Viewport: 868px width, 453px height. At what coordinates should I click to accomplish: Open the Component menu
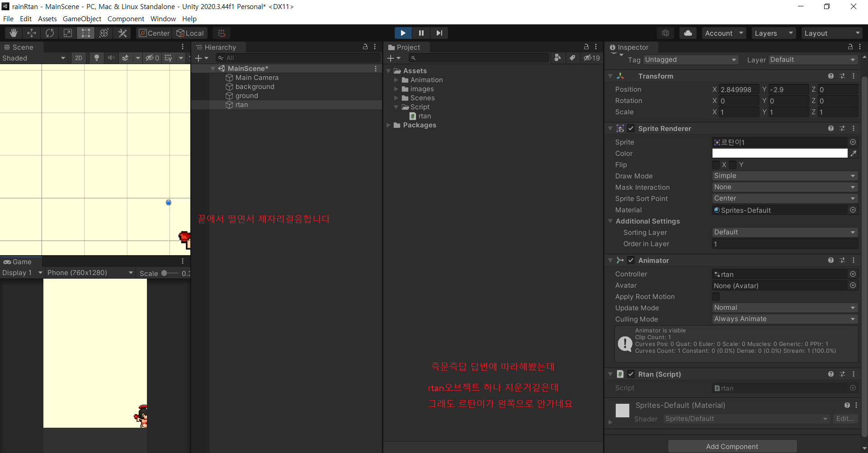click(x=126, y=19)
